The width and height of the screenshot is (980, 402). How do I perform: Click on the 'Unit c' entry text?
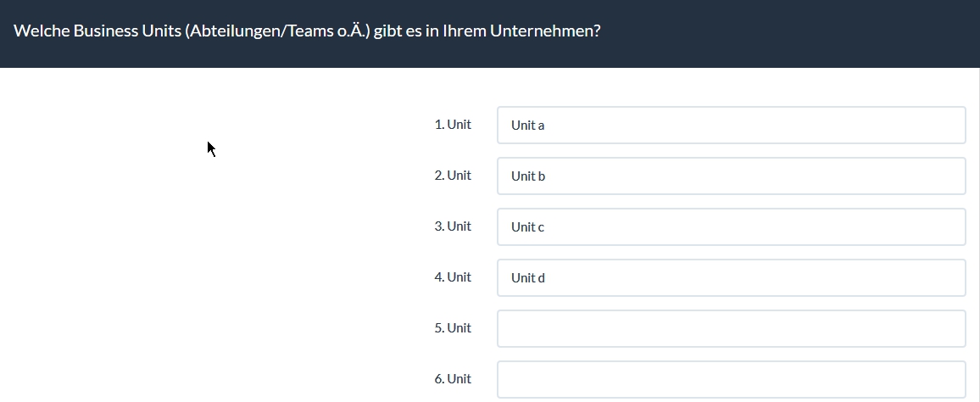point(527,227)
